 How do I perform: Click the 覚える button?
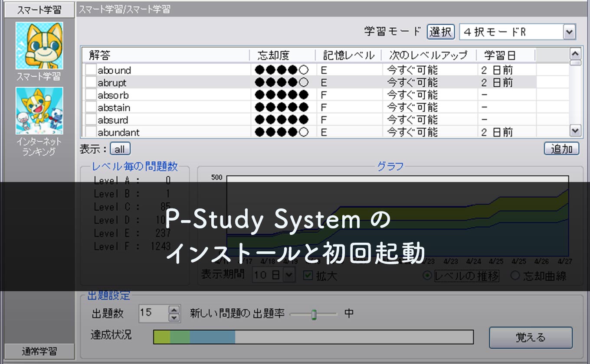pos(531,338)
